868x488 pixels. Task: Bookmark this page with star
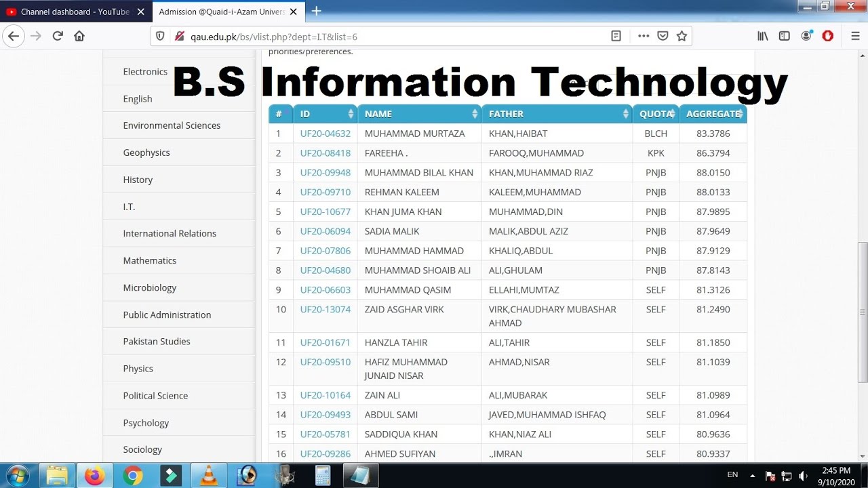pos(682,36)
